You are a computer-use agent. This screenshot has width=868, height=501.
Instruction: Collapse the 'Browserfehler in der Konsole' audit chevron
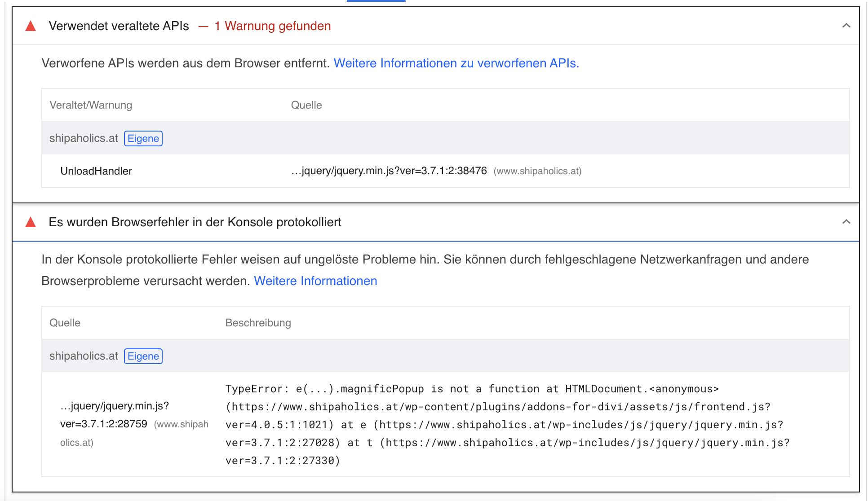846,222
